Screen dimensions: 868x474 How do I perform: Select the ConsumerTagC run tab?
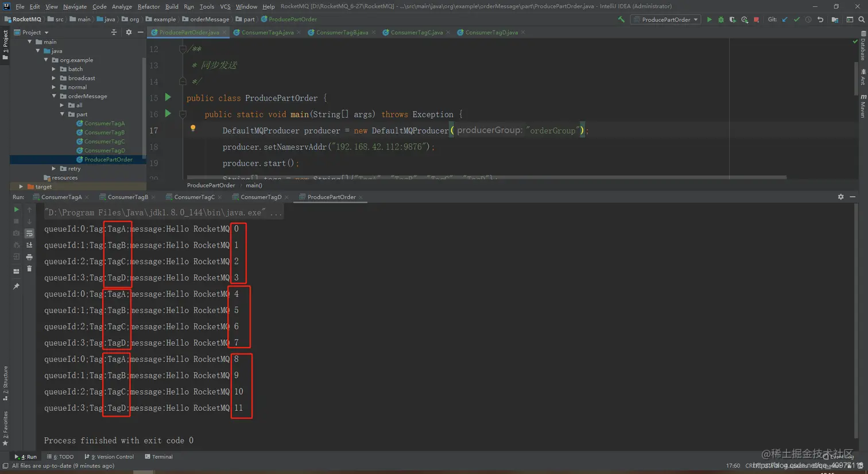(x=194, y=197)
